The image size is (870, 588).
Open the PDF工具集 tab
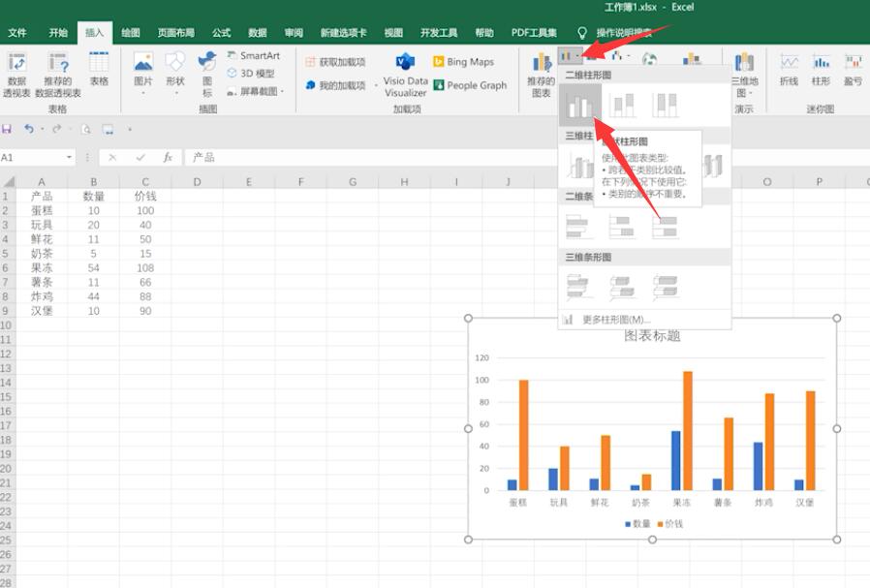point(534,33)
